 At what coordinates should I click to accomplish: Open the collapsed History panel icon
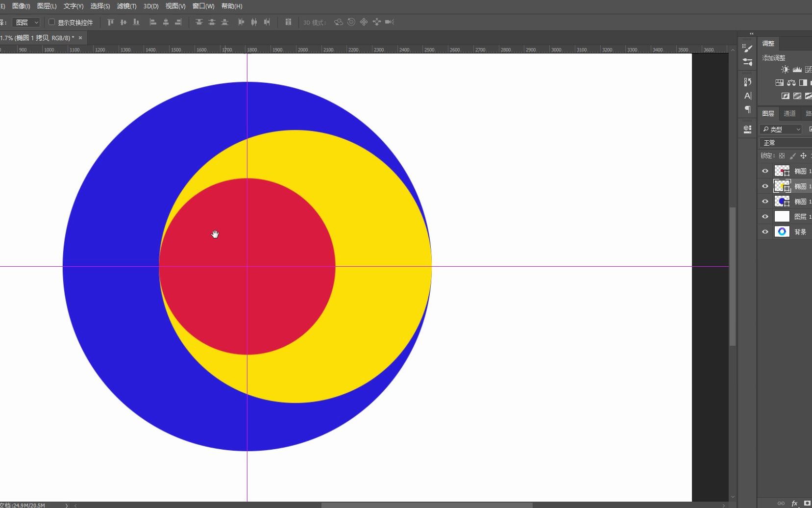[747, 82]
